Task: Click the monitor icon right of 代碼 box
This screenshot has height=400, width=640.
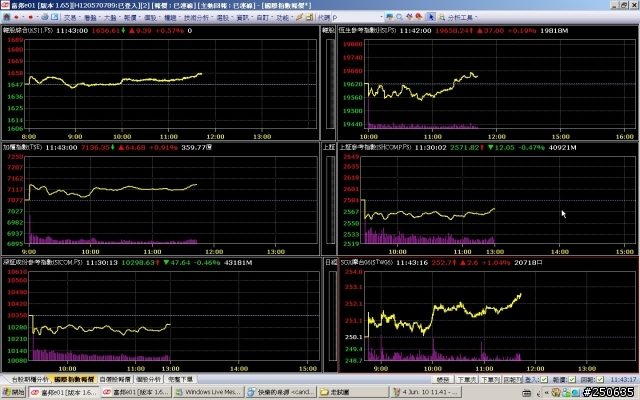Action: (x=390, y=17)
